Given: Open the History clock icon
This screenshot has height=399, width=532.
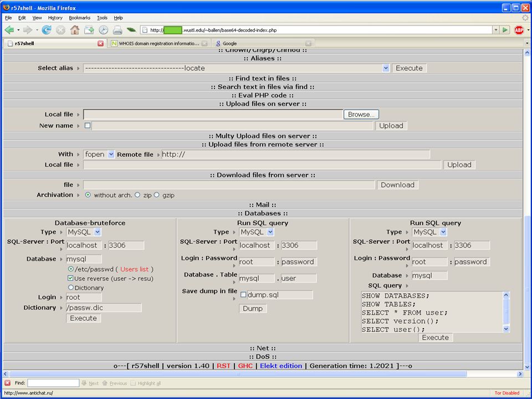Looking at the screenshot, I should [x=104, y=30].
